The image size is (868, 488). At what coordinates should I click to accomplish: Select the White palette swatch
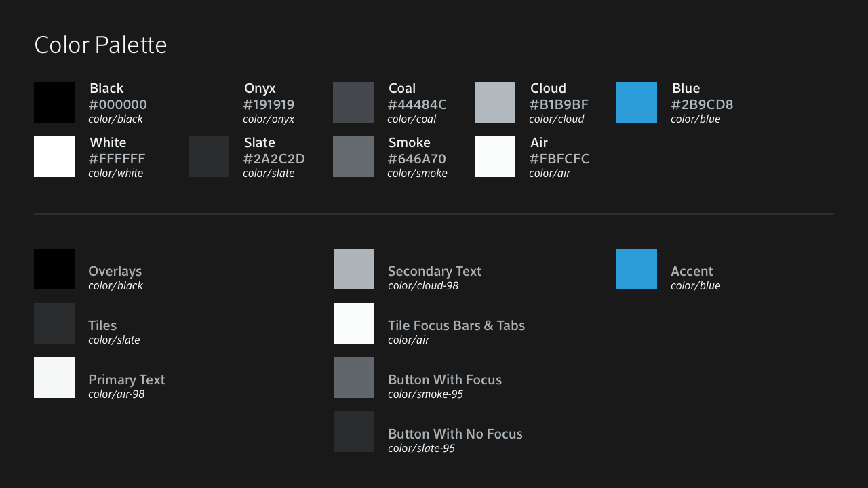54,157
